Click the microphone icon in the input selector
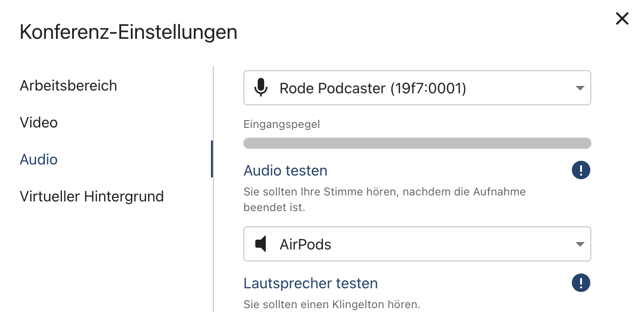This screenshot has height=328, width=644. pos(261,88)
